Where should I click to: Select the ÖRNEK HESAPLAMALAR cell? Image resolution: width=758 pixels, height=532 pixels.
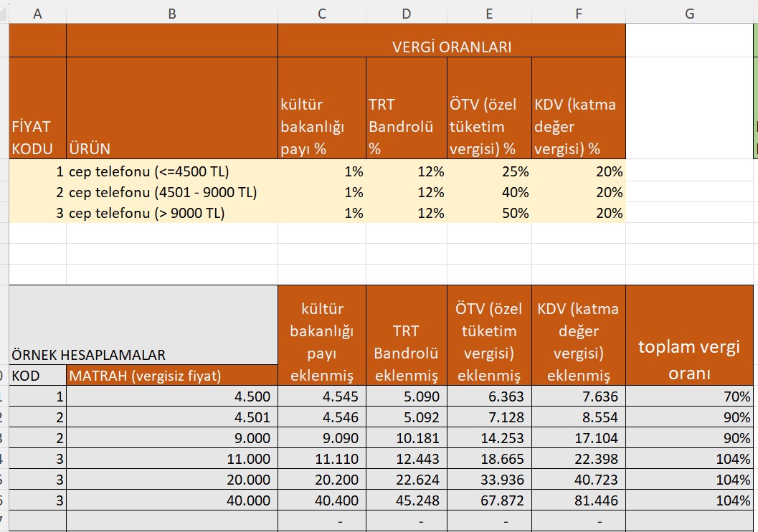tap(143, 354)
